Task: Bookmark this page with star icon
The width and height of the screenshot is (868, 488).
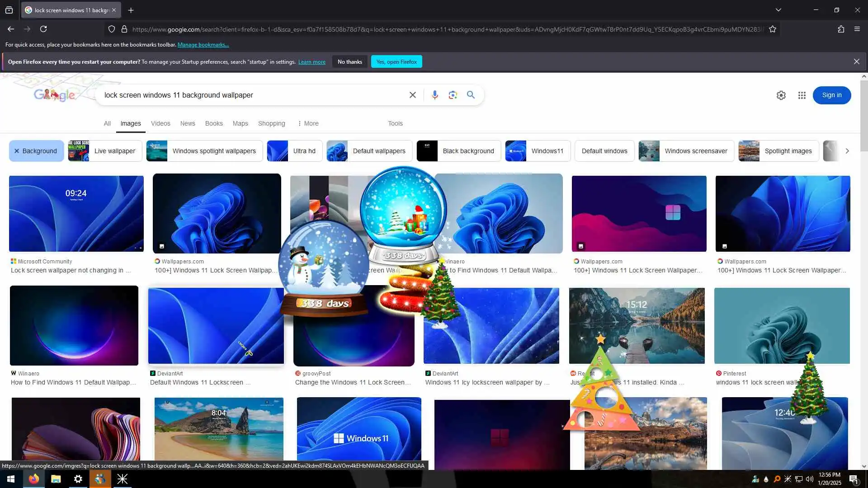Action: coord(773,29)
